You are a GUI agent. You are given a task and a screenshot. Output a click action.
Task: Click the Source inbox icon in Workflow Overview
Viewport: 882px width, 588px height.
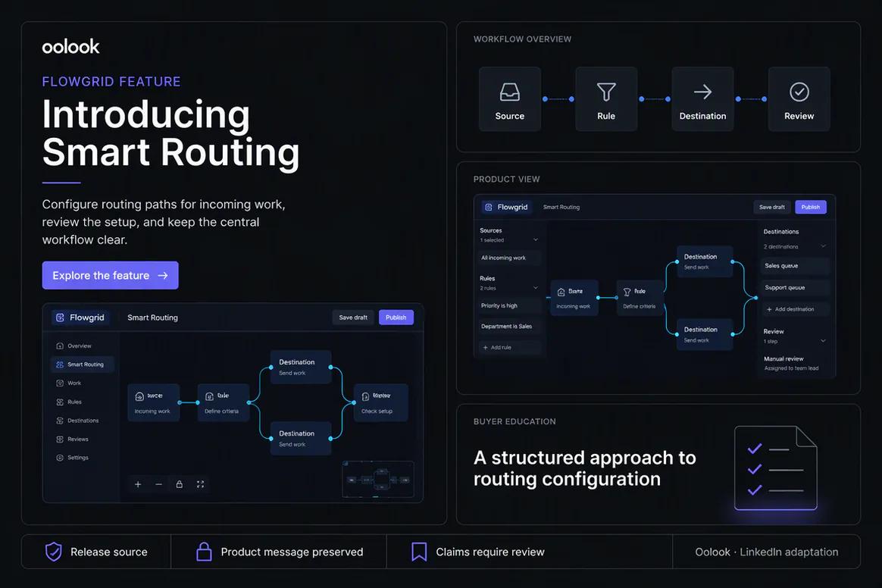pos(510,92)
